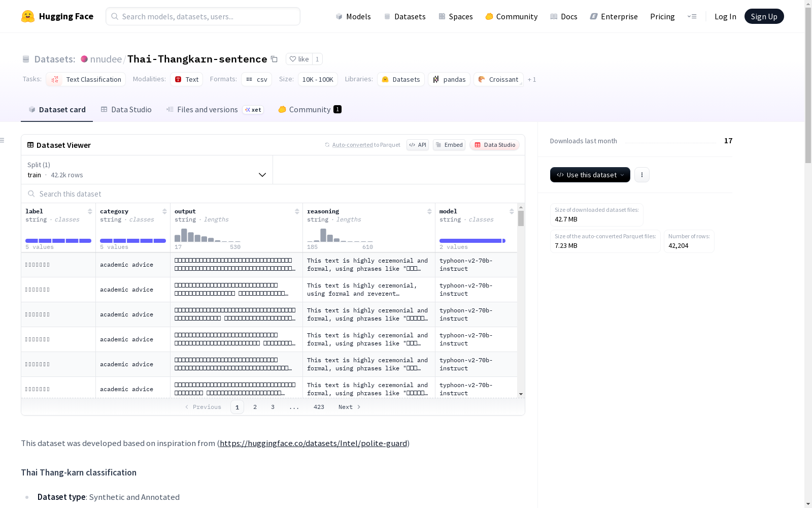Sort by the reasoning column

(429, 211)
